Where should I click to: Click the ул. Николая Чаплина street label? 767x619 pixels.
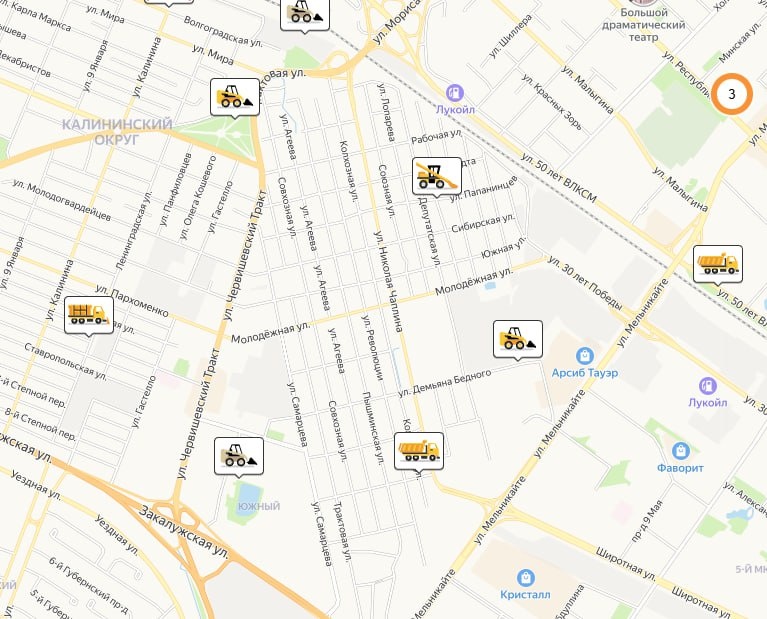point(388,281)
